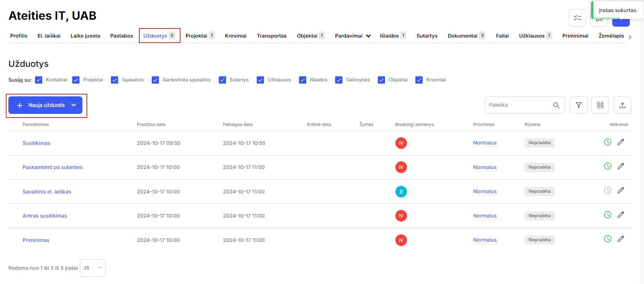The height and width of the screenshot is (284, 644).
Task: Edit Paskambinti po sutarties with pencil icon
Action: (x=621, y=166)
